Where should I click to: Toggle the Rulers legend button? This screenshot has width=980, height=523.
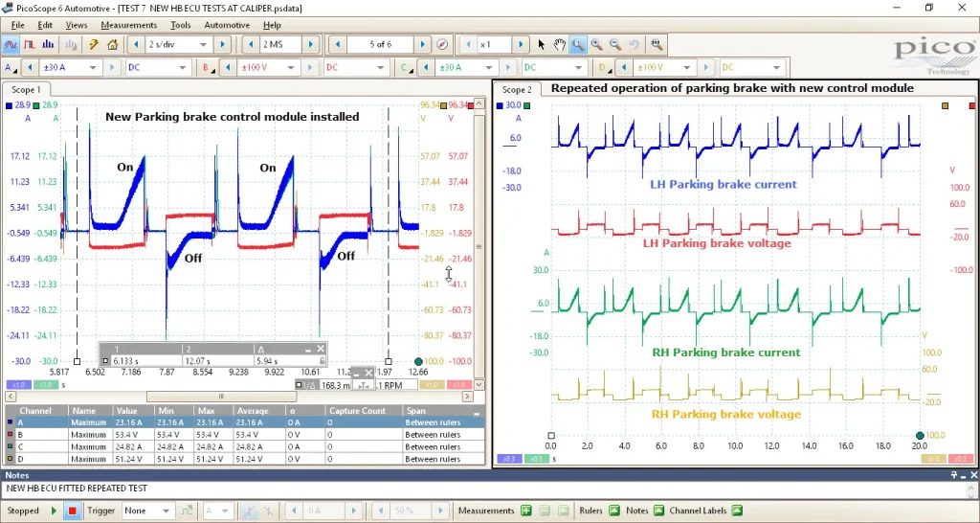coord(613,511)
